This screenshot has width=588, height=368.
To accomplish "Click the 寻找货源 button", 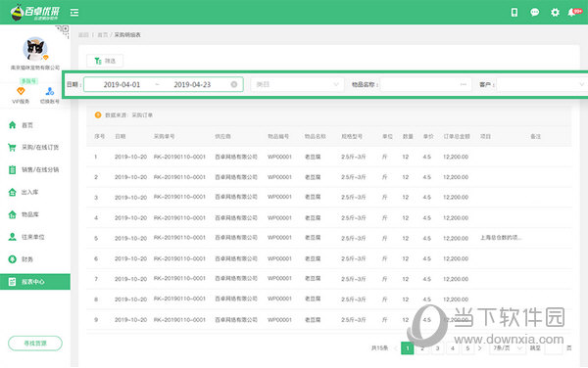I will 35,343.
